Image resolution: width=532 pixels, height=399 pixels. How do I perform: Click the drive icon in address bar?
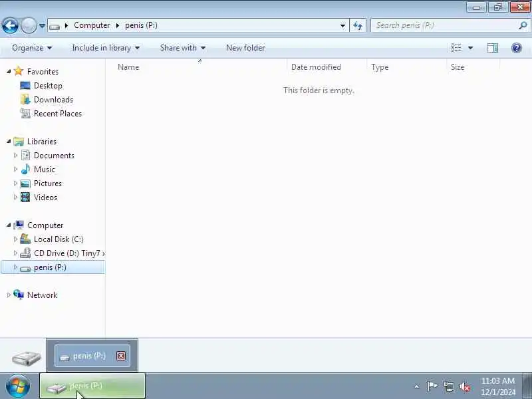coord(55,26)
